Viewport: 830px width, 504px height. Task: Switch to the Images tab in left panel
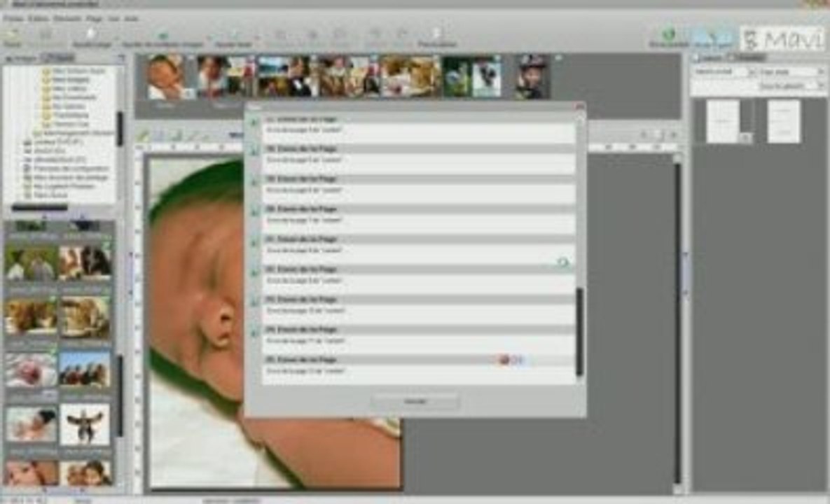(x=21, y=58)
